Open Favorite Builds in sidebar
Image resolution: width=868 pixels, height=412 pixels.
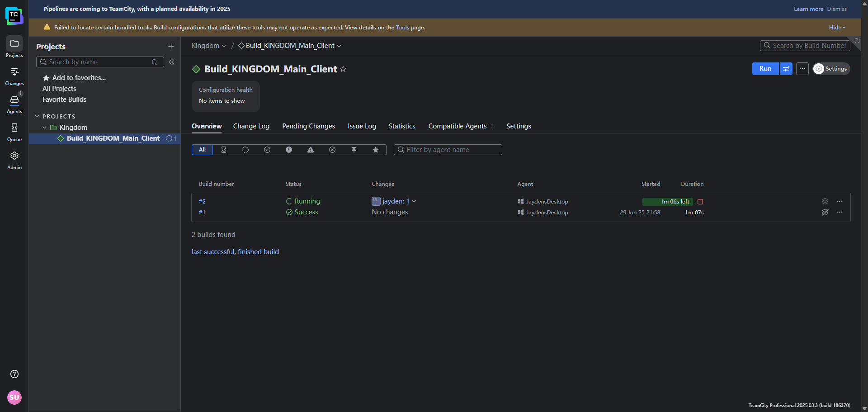coord(64,99)
